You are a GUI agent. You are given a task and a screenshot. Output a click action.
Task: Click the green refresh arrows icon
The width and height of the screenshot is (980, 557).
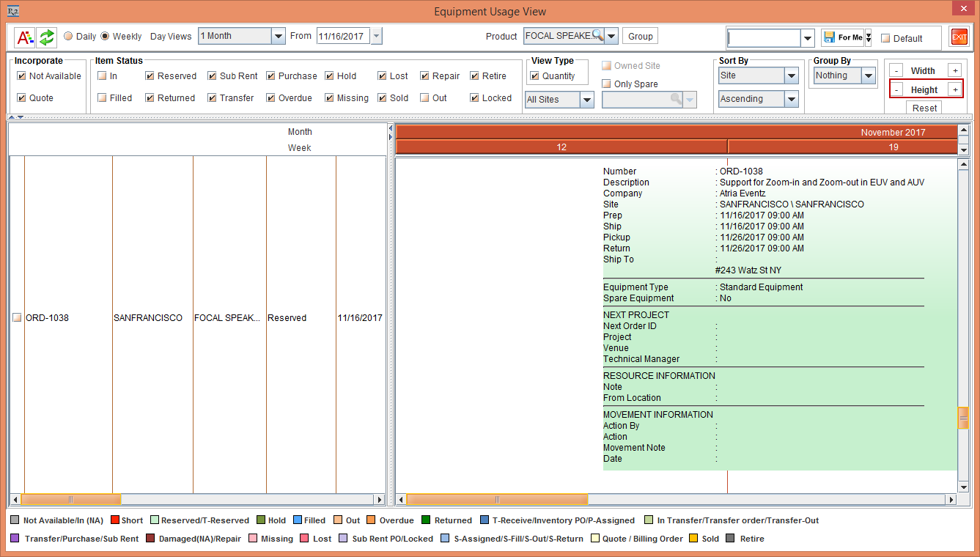tap(47, 37)
